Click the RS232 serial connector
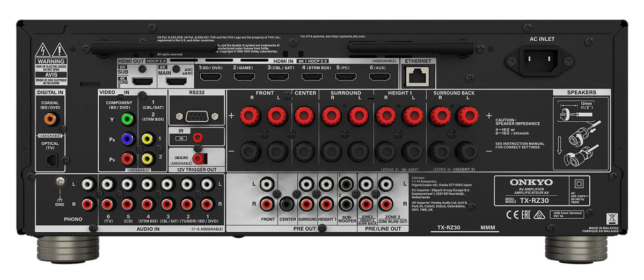Image resolution: width=644 pixels, height=280 pixels. click(x=196, y=116)
